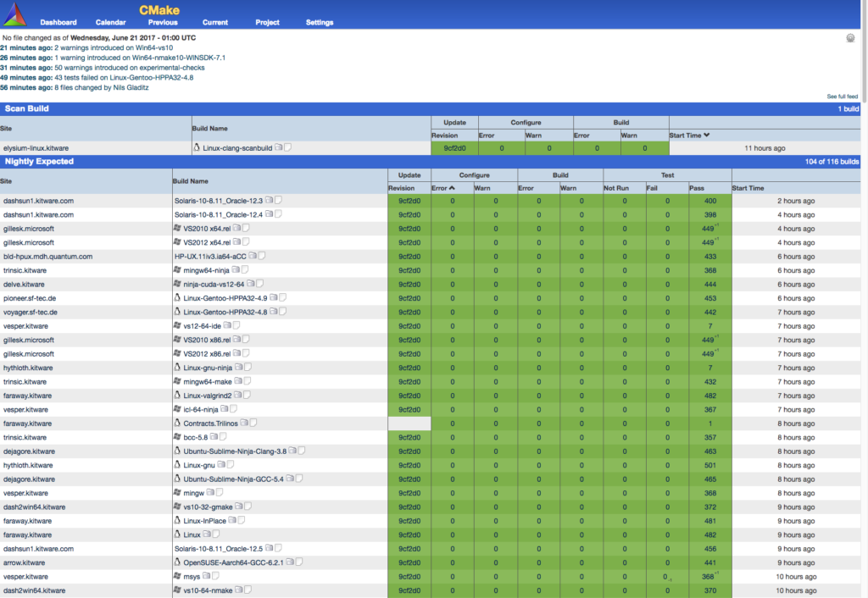Click the Ubuntu icon beside Ubuntu-Sublime-Ninja-GCC-5.4
The image size is (868, 598).
[x=177, y=479]
